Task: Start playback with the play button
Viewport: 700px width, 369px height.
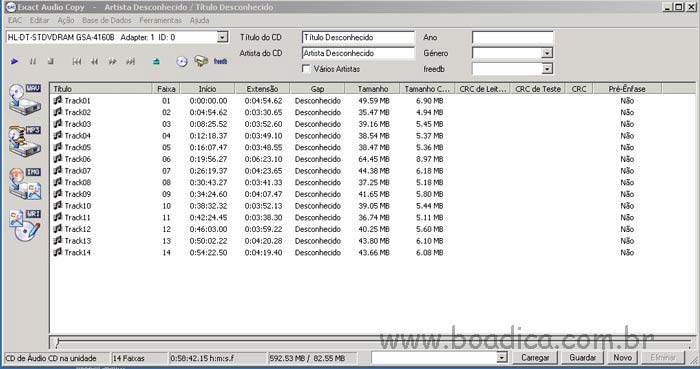Action: (x=14, y=62)
